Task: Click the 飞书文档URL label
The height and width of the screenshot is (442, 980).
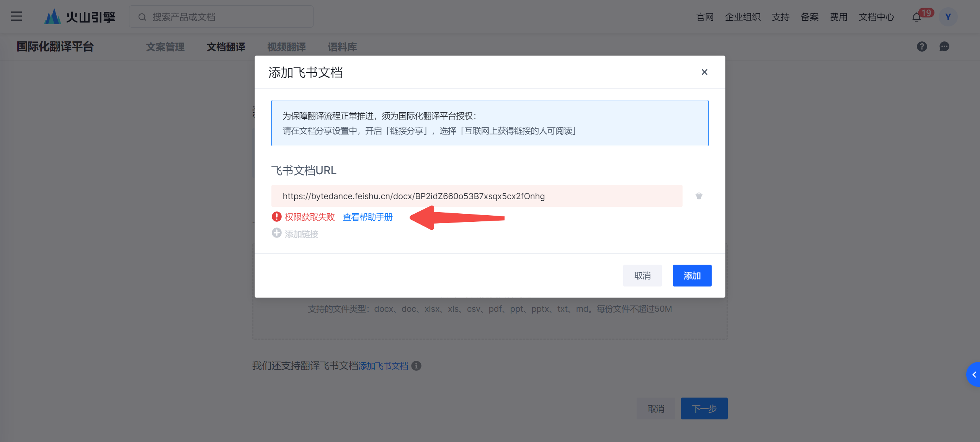Action: [x=304, y=170]
